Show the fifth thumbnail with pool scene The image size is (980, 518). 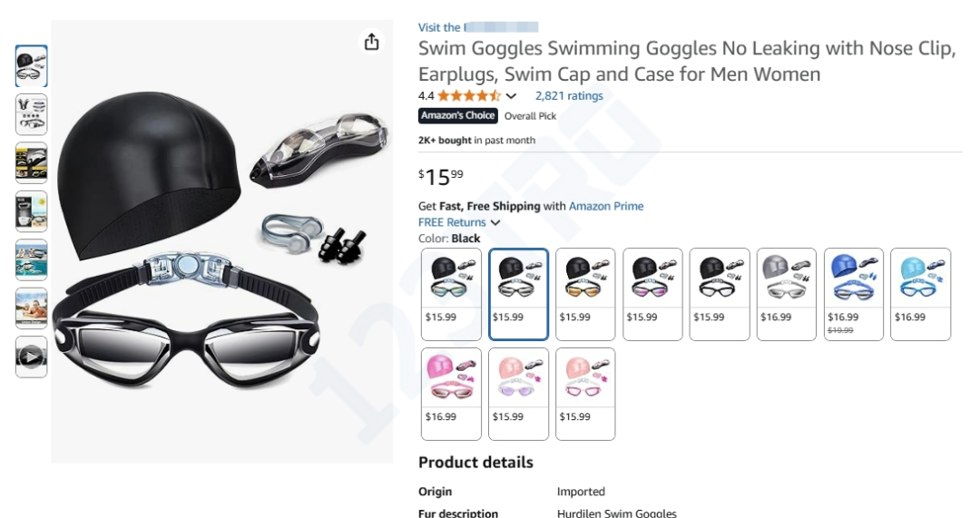[x=31, y=260]
